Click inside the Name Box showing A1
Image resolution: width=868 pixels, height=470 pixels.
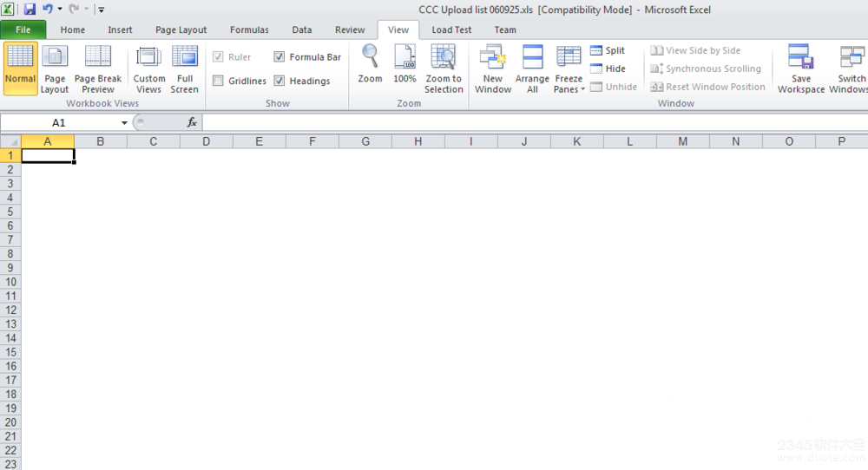pyautogui.click(x=59, y=123)
